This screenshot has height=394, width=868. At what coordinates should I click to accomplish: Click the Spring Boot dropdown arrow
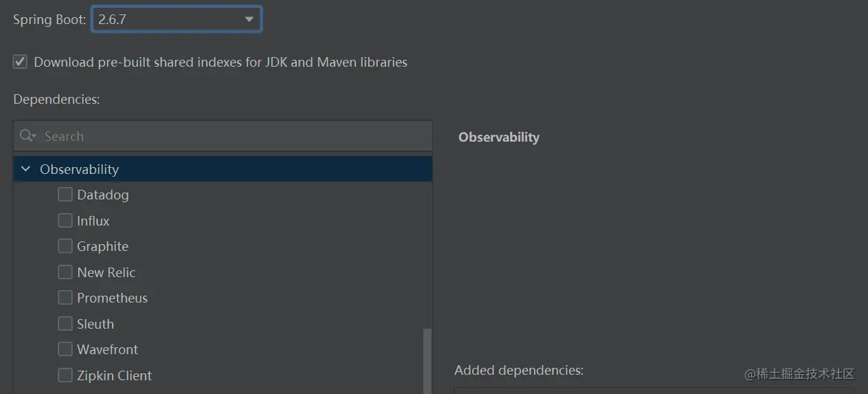coord(249,19)
